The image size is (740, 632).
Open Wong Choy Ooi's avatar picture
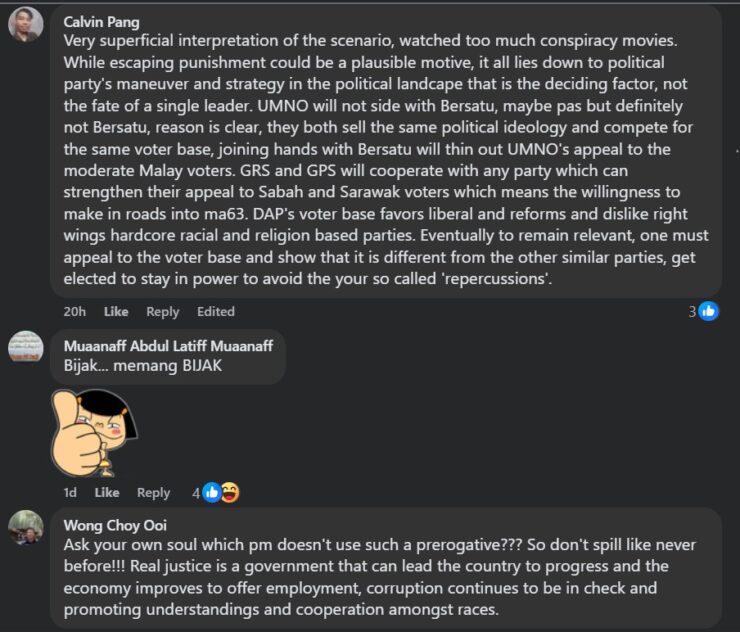point(26,527)
